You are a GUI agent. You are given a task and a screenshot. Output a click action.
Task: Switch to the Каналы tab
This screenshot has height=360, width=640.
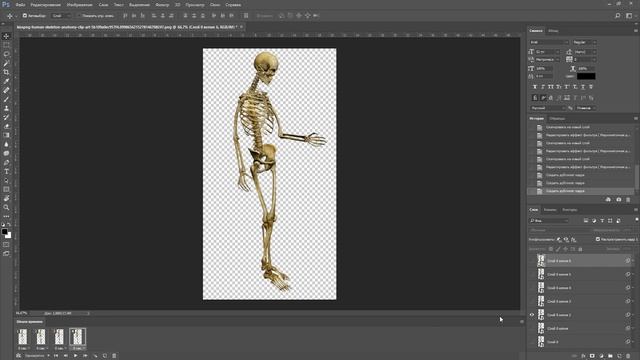pyautogui.click(x=550, y=210)
